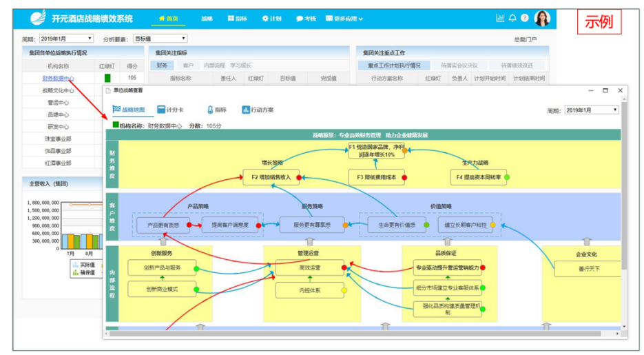Click 确保值 legend entry in revenue chart
644x355 pixels.
click(84, 272)
